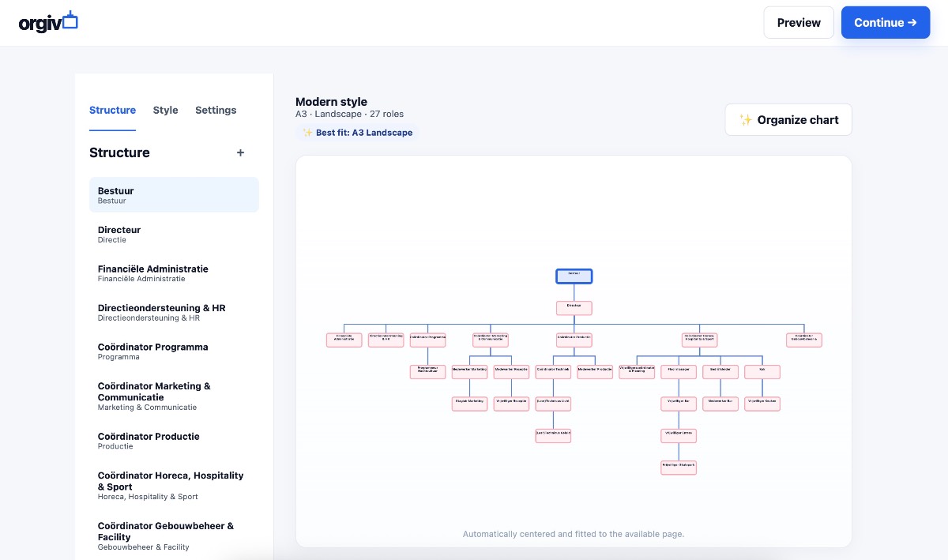The image size is (948, 560).
Task: Select Coördinator Horeca, Hospitality & Sport
Action: pos(174,485)
